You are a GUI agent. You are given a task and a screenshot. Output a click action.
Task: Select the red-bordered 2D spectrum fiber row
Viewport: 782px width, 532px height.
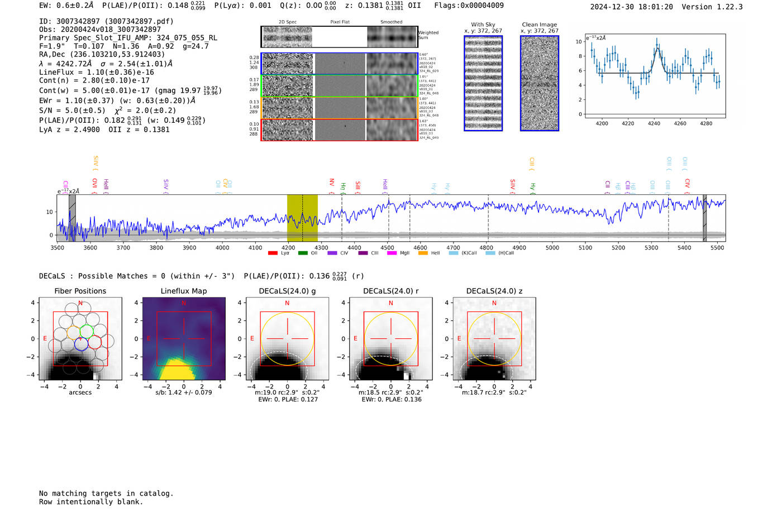339,130
